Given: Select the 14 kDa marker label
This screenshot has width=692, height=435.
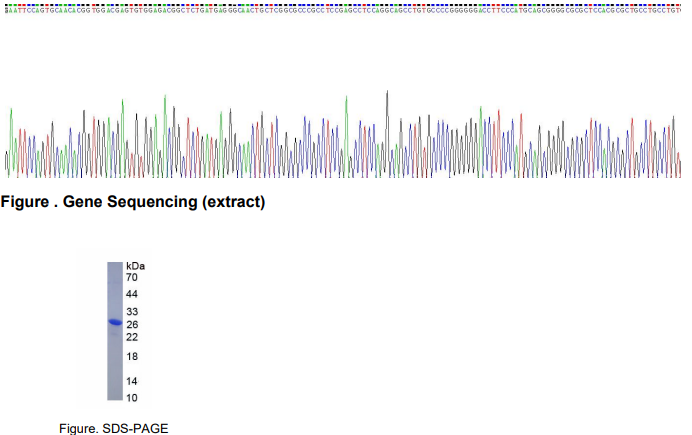Looking at the screenshot, I should 132,381.
